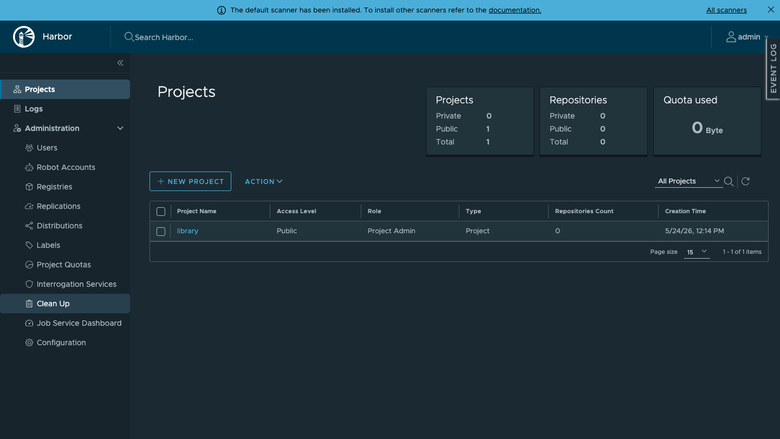Sort by Creation Time column header
The image size is (780, 439).
click(685, 211)
